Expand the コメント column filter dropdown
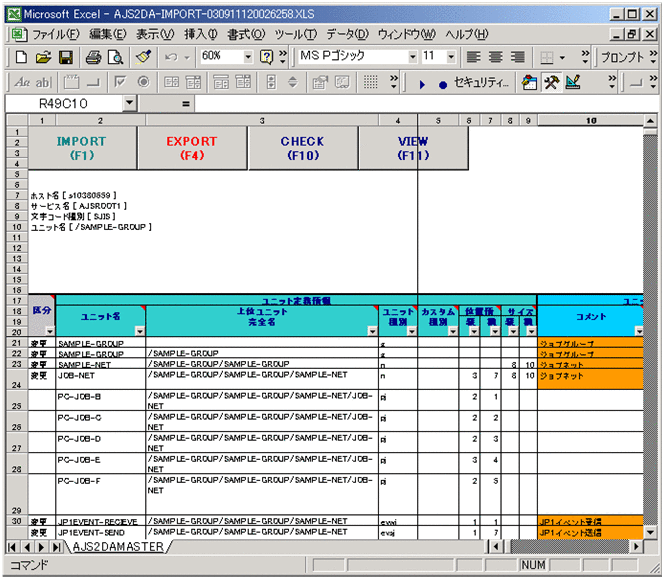 click(x=638, y=330)
